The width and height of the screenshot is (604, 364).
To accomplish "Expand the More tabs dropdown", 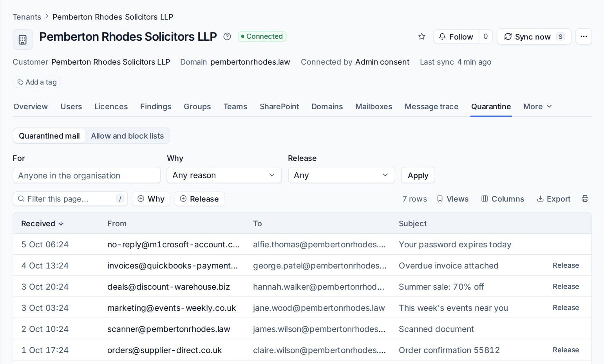I will tap(537, 106).
